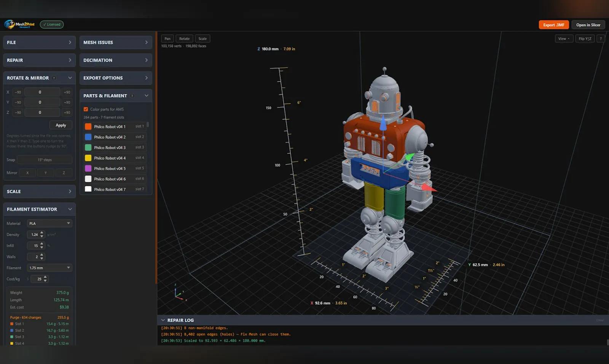
Task: Click Slot 3 green indicator in estimator
Action: coord(12,337)
